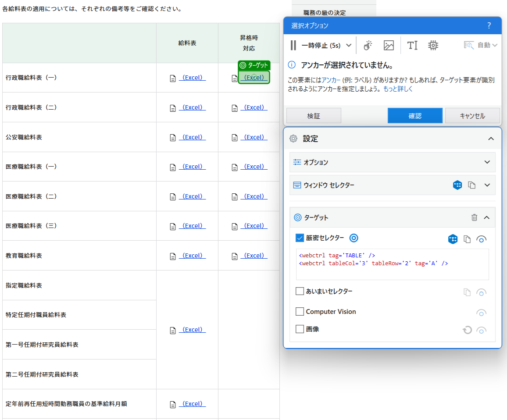507x420 pixels.
Task: Open 給料表 Excel link for 教育職給料表
Action: coord(193,256)
